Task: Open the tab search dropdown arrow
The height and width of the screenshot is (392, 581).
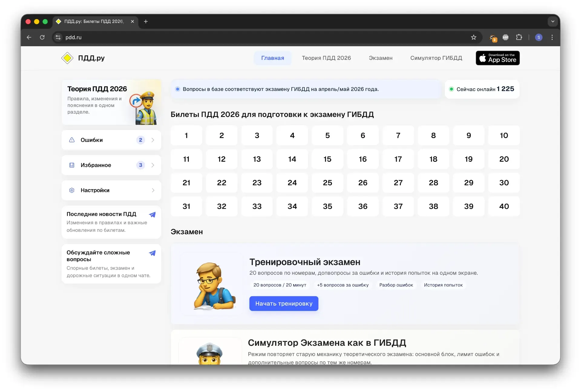Action: tap(553, 21)
